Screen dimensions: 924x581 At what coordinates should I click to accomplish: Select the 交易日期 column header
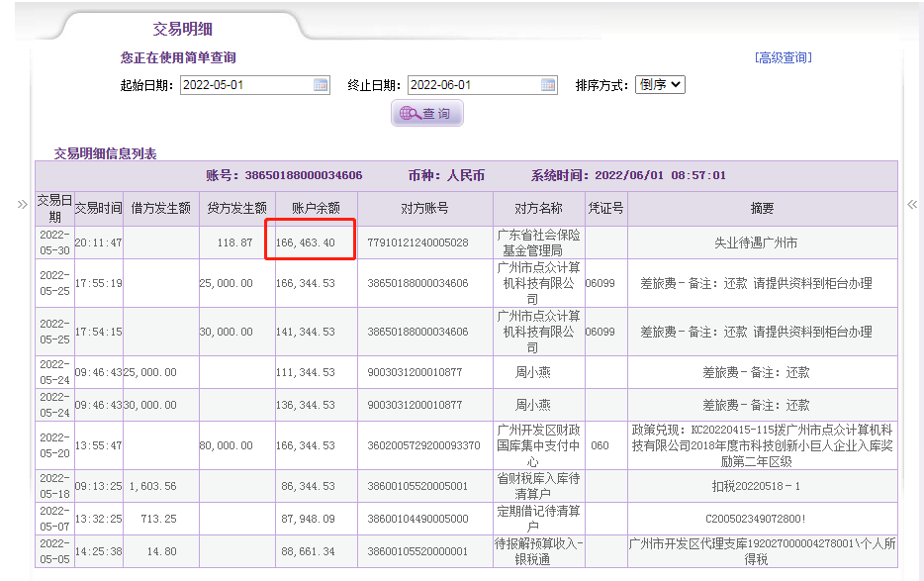(54, 209)
